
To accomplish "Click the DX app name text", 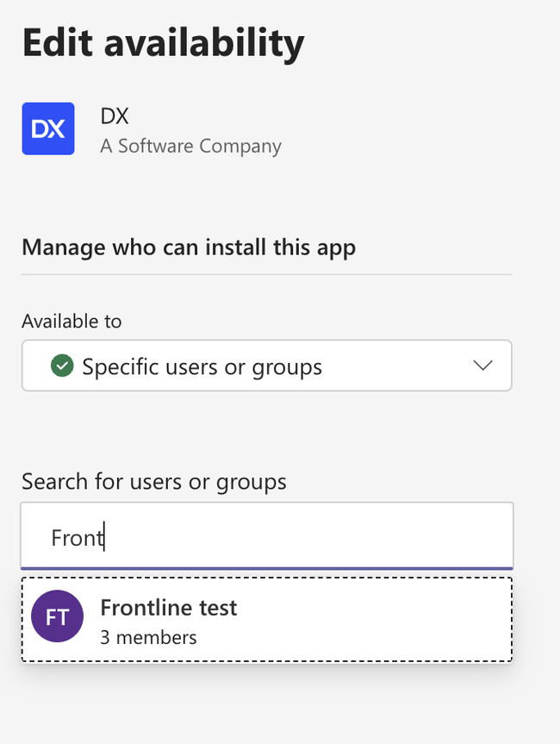I will point(115,116).
